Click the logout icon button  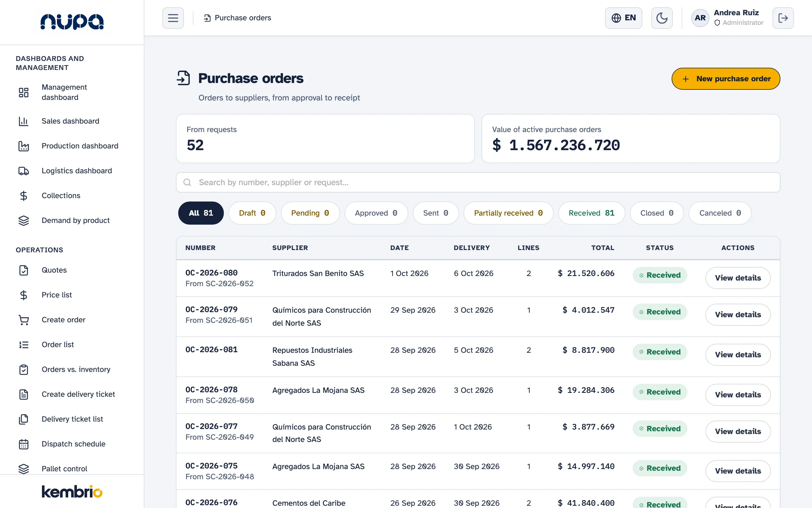pyautogui.click(x=783, y=18)
